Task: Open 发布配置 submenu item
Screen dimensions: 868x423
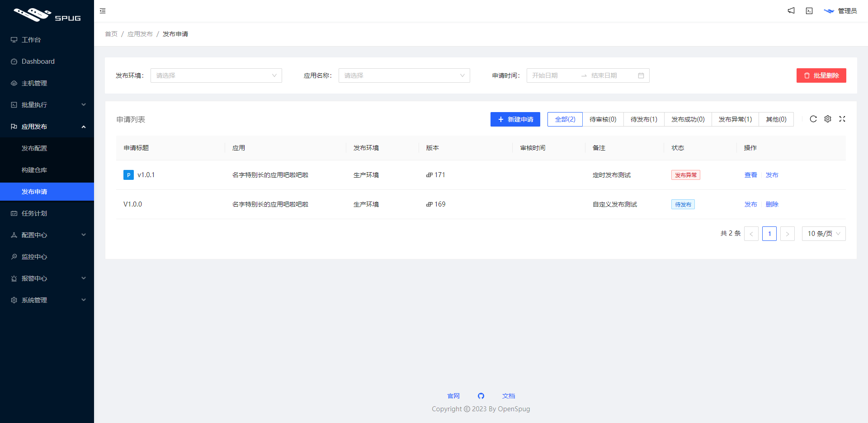Action: (47, 148)
